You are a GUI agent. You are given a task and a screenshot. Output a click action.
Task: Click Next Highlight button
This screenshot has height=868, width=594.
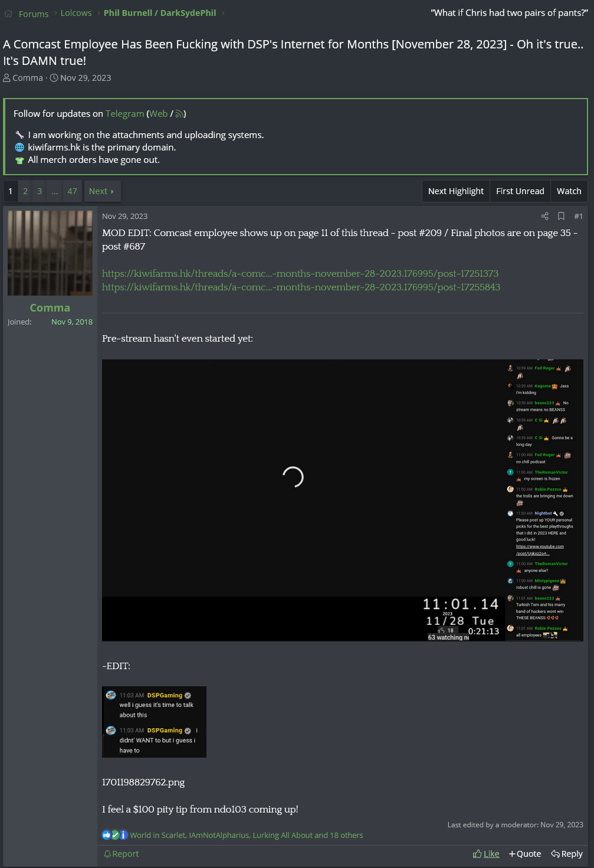(x=455, y=191)
